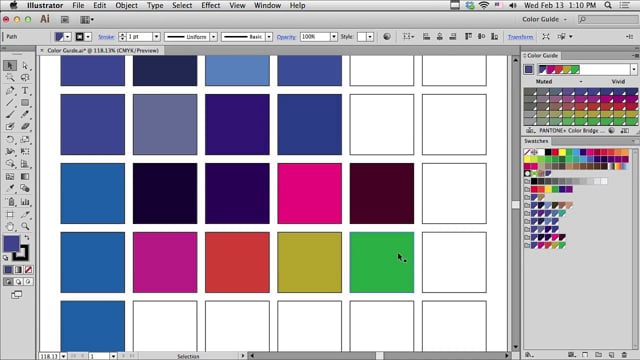Select the Paintbrush tool
Viewport: 640px width, 360px height.
coord(10,115)
